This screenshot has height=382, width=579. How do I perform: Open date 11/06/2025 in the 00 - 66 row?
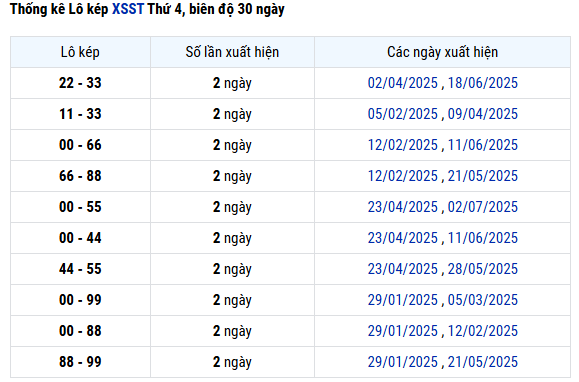pos(483,145)
